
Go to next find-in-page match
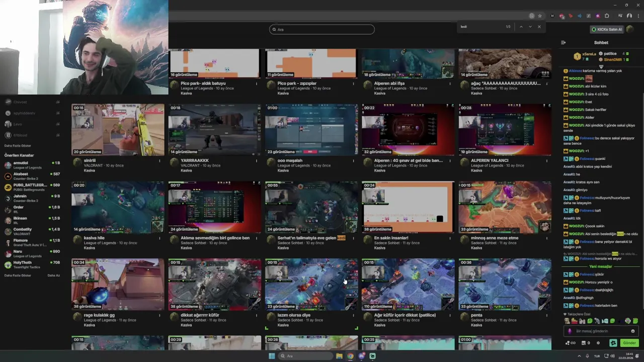[530, 27]
